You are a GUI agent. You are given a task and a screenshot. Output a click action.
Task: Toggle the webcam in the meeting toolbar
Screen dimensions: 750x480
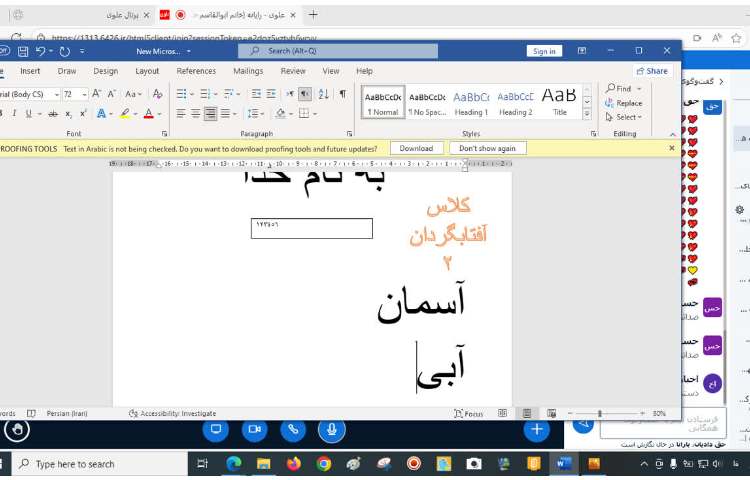tap(254, 429)
